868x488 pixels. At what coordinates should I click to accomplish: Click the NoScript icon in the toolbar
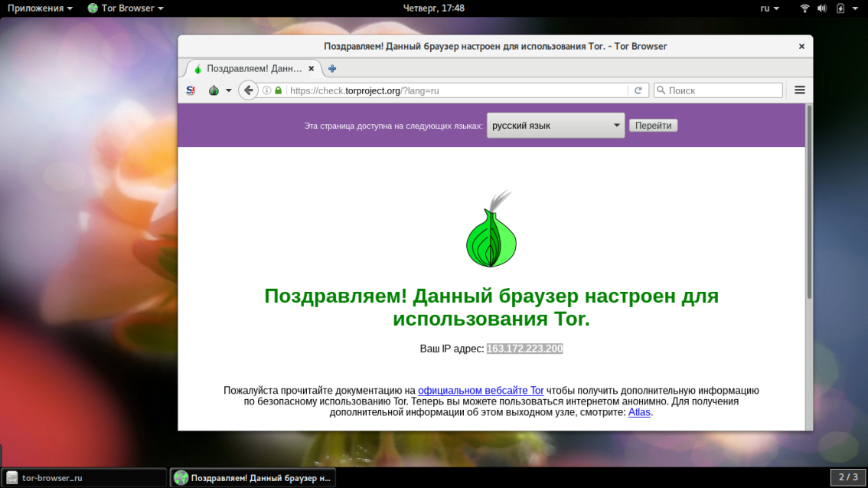(x=191, y=90)
